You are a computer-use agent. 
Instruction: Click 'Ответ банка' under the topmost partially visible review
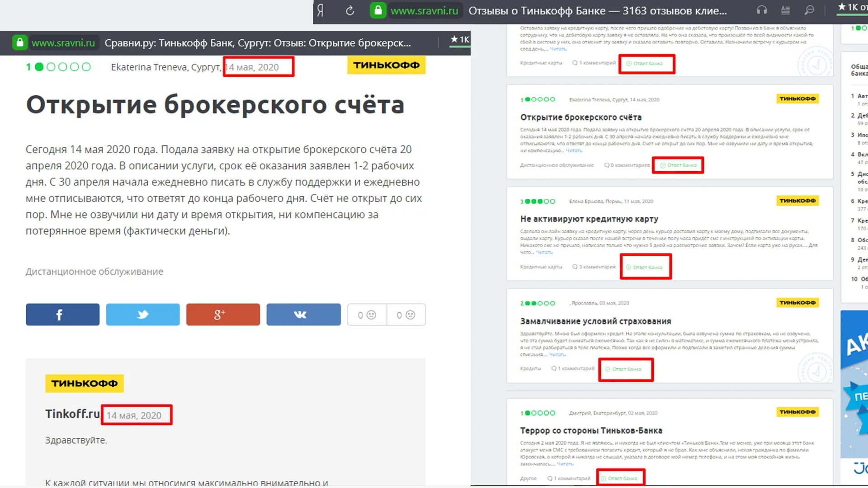[645, 63]
